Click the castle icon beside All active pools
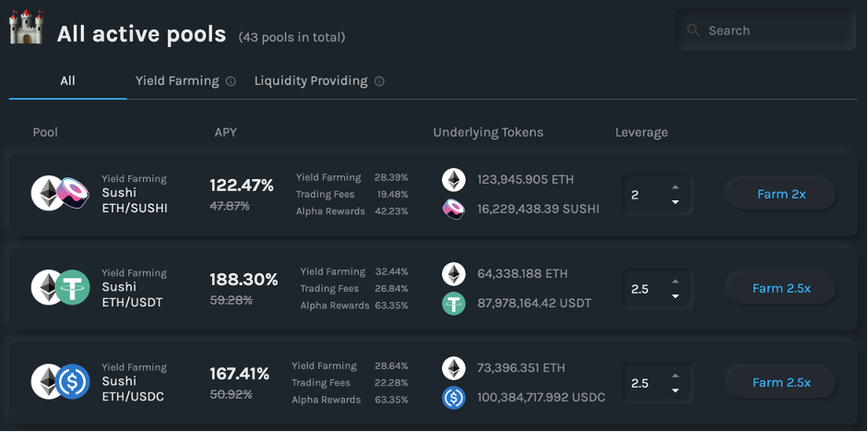868x432 pixels. tap(26, 27)
